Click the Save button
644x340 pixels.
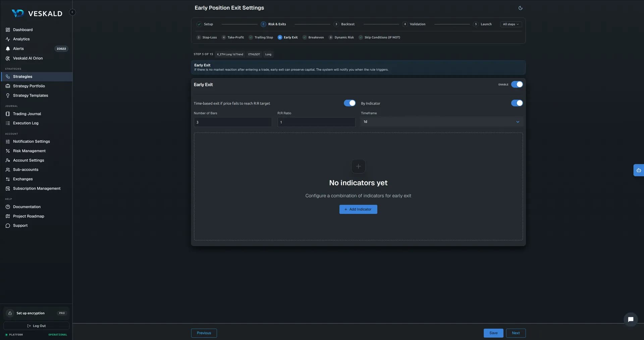pyautogui.click(x=493, y=333)
